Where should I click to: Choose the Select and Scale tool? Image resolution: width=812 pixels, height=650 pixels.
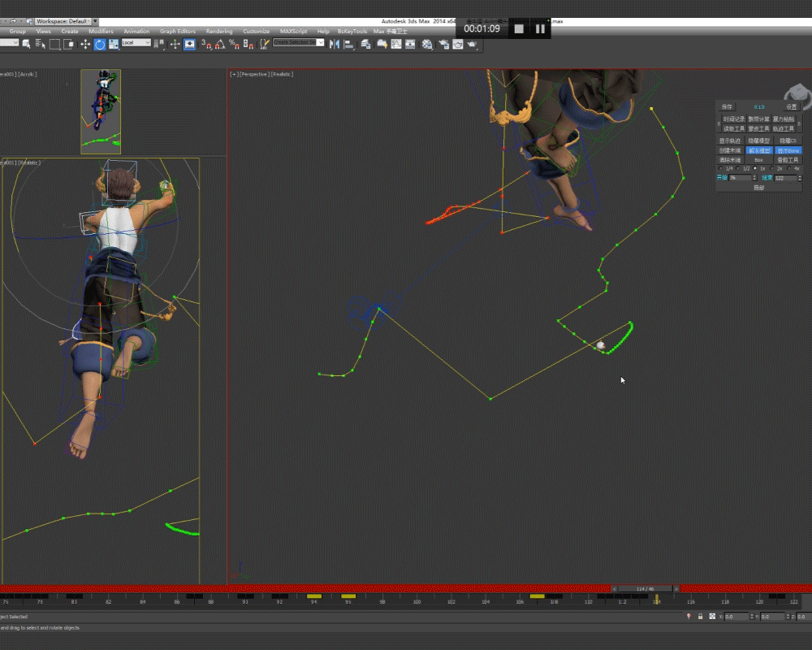(114, 45)
